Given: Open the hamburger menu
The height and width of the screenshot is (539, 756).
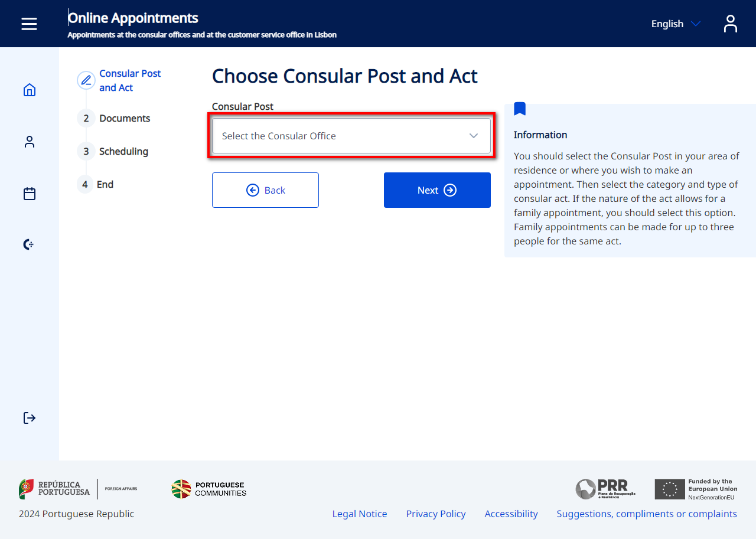Looking at the screenshot, I should click(x=29, y=24).
